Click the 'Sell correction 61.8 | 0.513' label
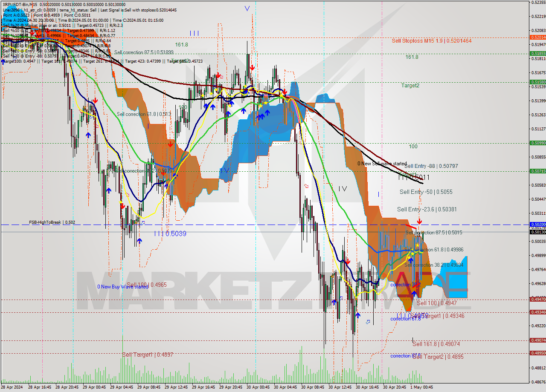546x392 pixels. [144, 114]
